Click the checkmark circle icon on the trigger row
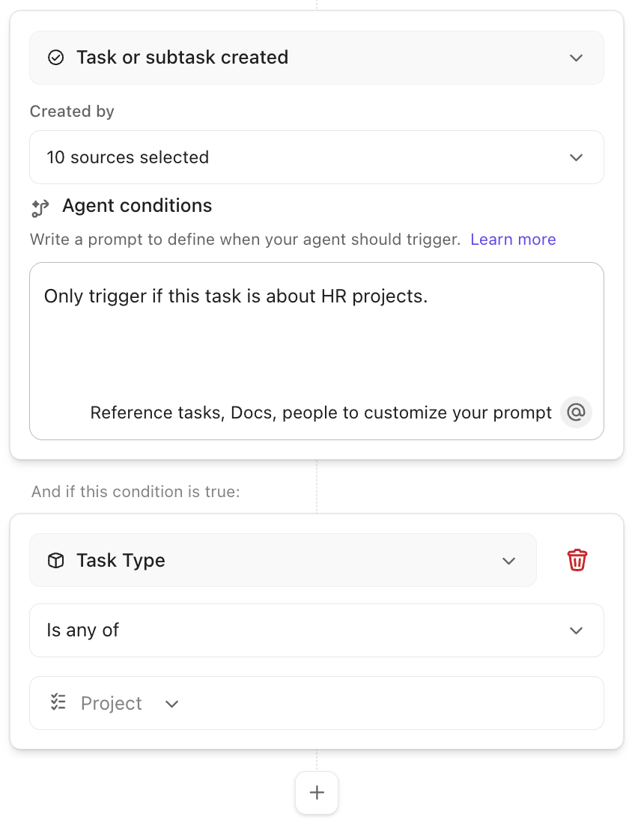Screen dimensions: 638x840 coord(55,57)
